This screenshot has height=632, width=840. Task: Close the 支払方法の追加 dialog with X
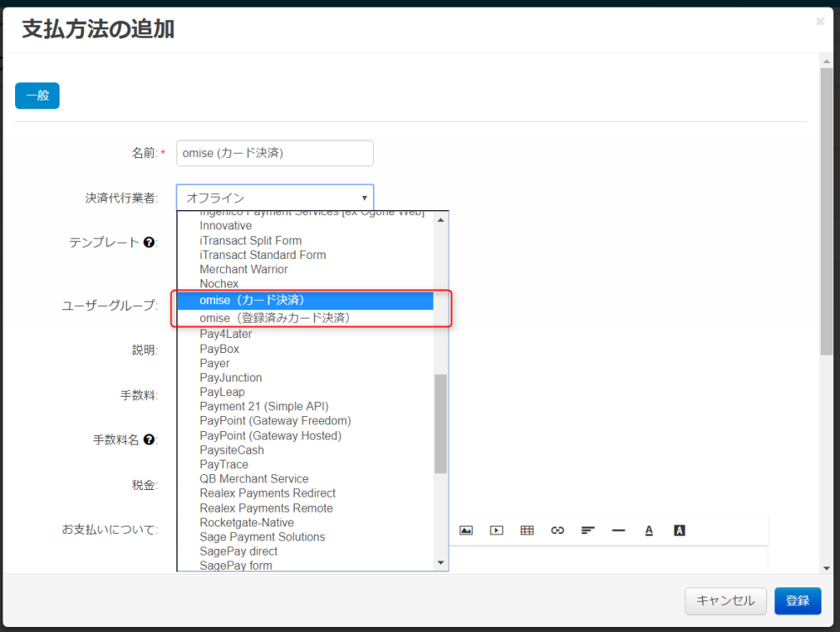pos(820,22)
